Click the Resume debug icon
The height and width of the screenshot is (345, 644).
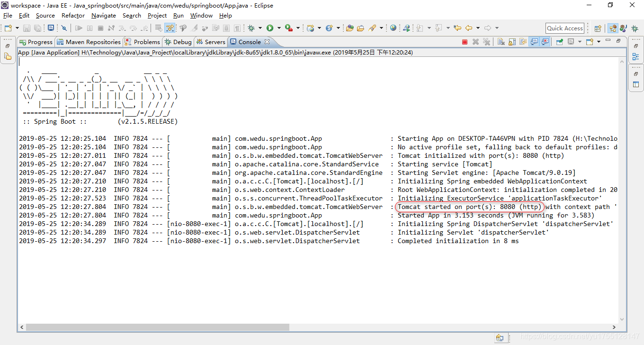(79, 28)
